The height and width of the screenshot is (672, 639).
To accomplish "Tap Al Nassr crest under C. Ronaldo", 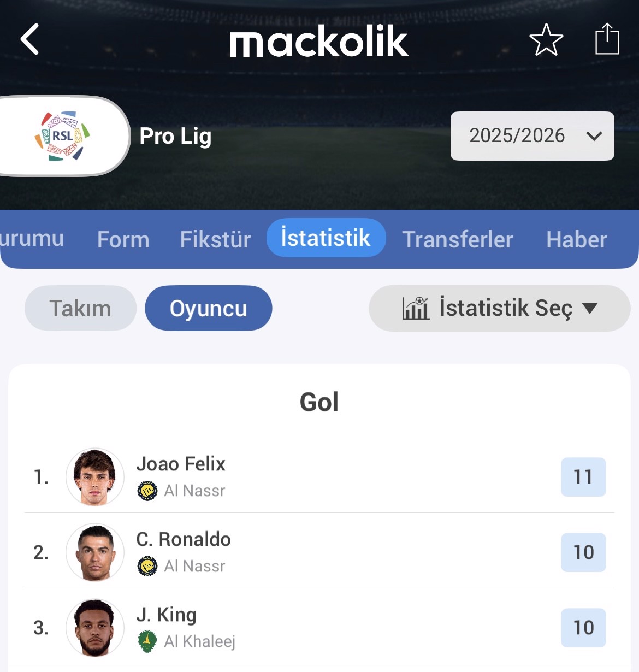I will pos(147,566).
